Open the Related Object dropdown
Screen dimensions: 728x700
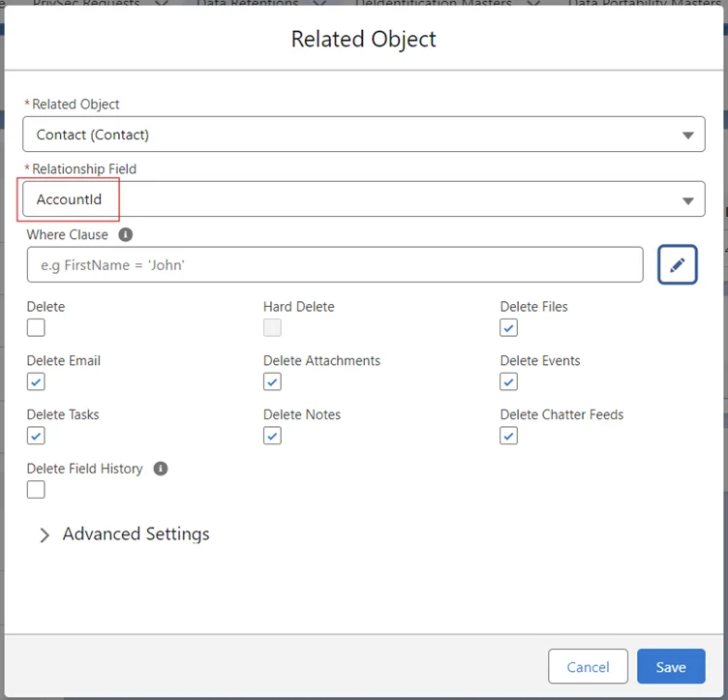click(363, 135)
